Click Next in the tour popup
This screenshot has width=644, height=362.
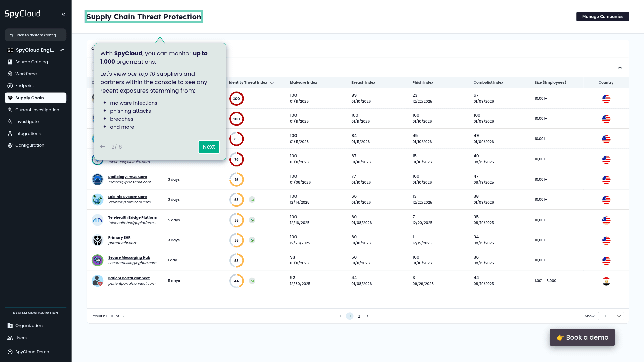(x=209, y=147)
